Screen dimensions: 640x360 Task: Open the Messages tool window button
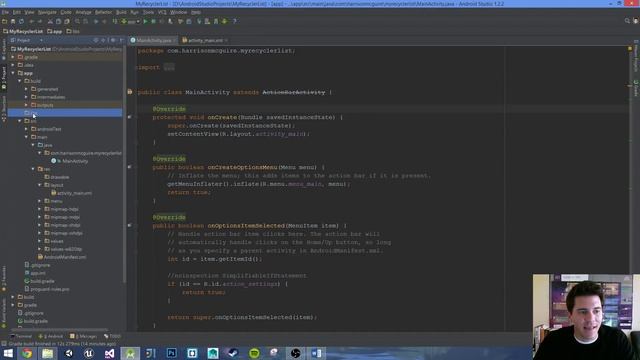tap(84, 336)
